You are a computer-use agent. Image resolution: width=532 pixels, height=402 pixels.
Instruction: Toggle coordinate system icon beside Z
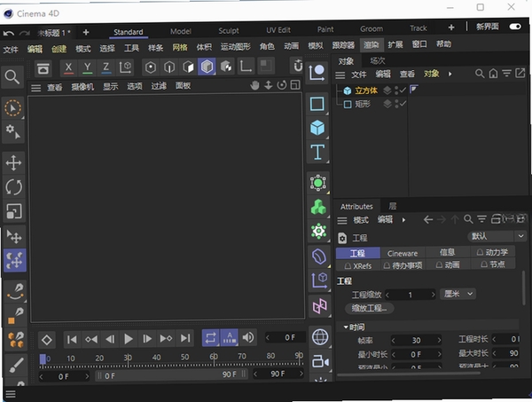(x=125, y=67)
